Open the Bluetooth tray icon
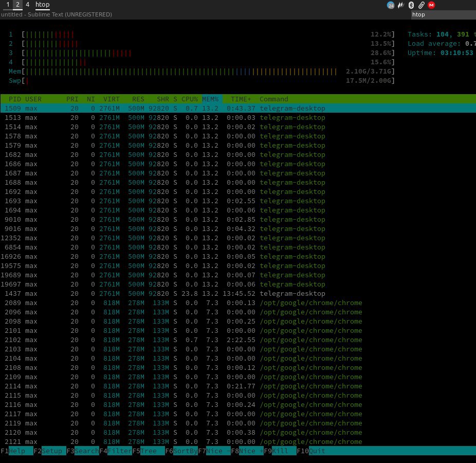 click(411, 5)
